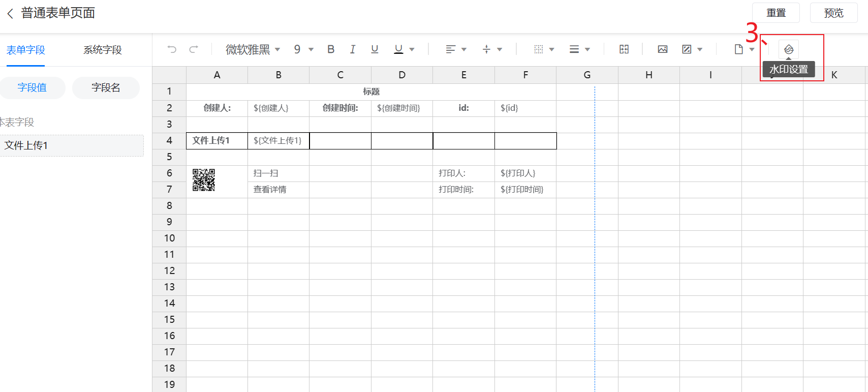Toggle bold formatting
The height and width of the screenshot is (392, 868).
pos(331,49)
